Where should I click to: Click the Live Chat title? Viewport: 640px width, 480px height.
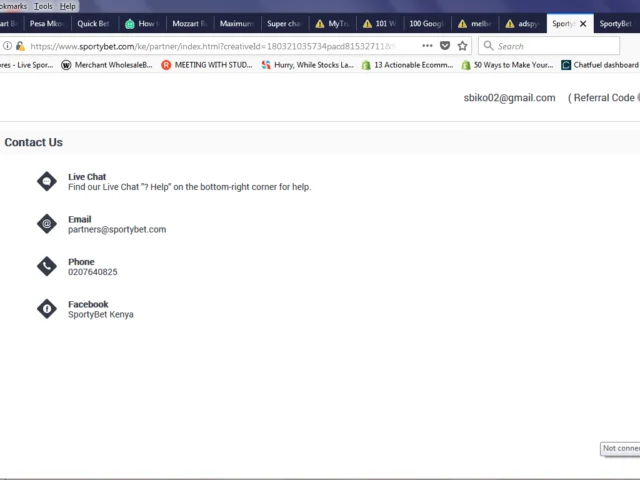point(87,177)
